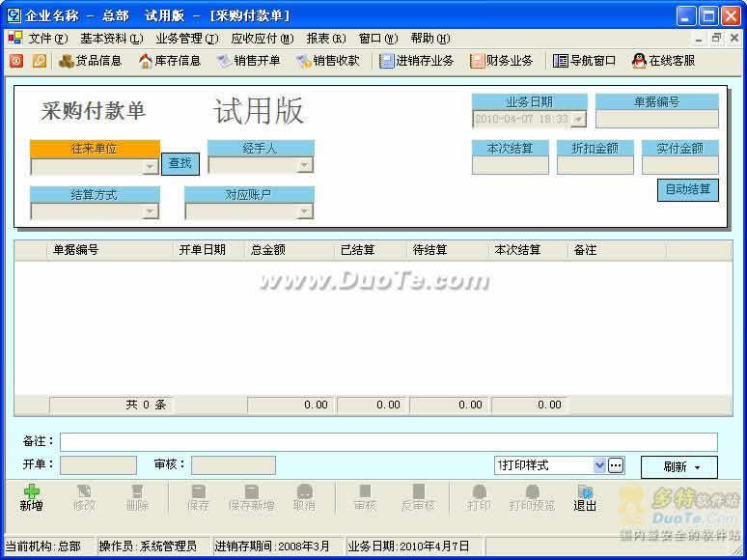
Task: Click the orange key icon in toolbar
Action: (40, 61)
